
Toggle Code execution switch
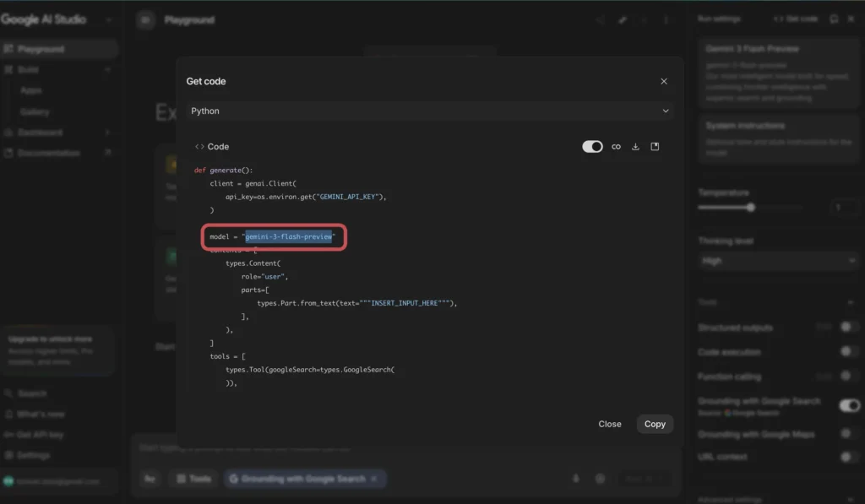tap(848, 352)
